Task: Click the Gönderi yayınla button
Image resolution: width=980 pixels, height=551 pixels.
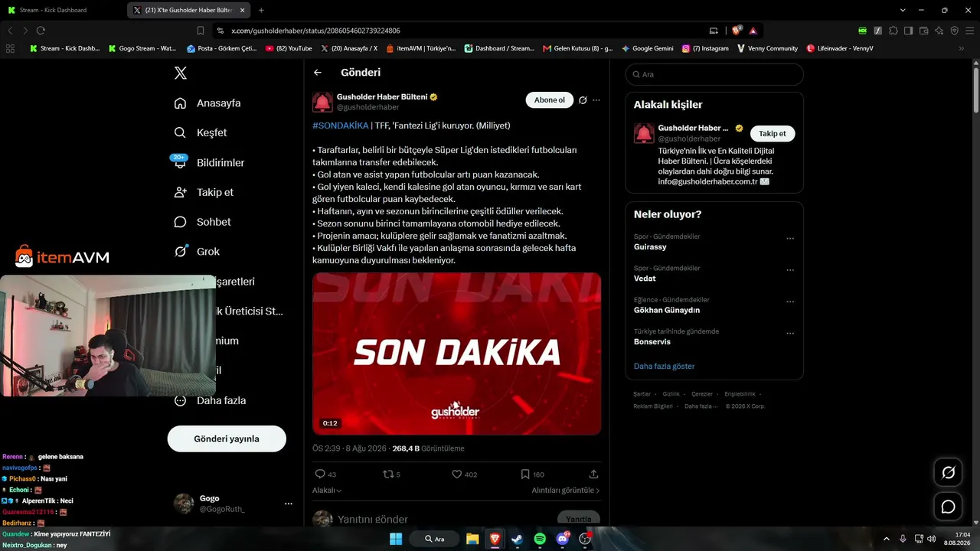Action: [x=227, y=439]
